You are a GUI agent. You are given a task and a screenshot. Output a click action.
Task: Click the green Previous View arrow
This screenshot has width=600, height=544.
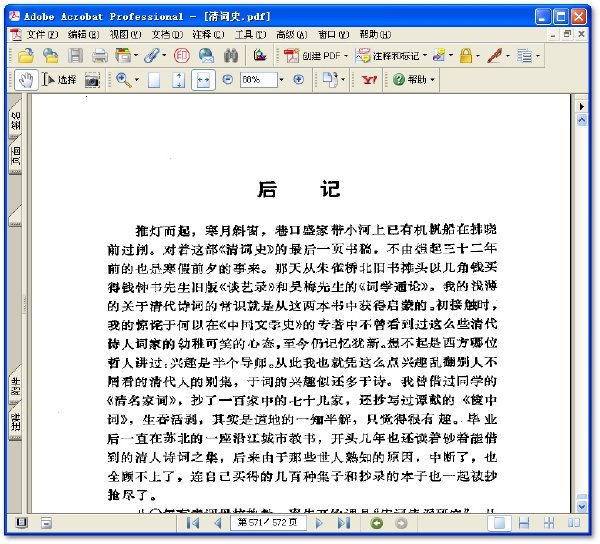[377, 523]
